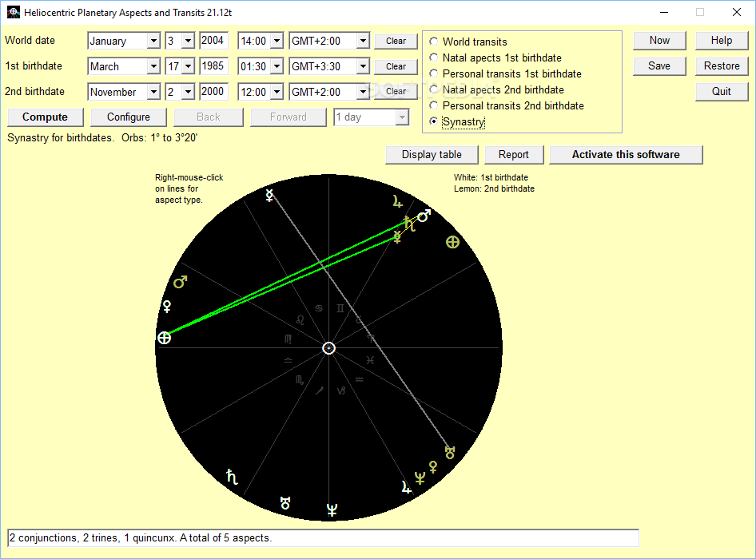Click the white Earth symbol on the chart
This screenshot has width=756, height=559.
coord(165,338)
